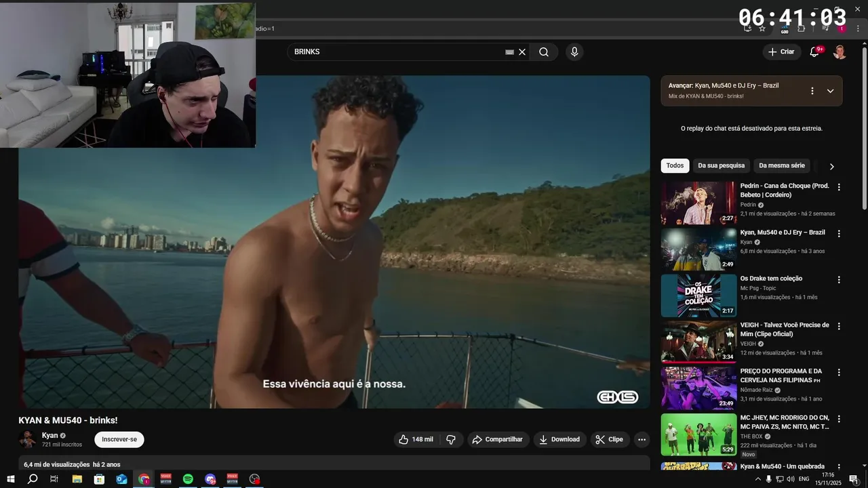Open VEIGH - Talvez Você Precise de Mim title
The height and width of the screenshot is (488, 868).
(x=785, y=329)
